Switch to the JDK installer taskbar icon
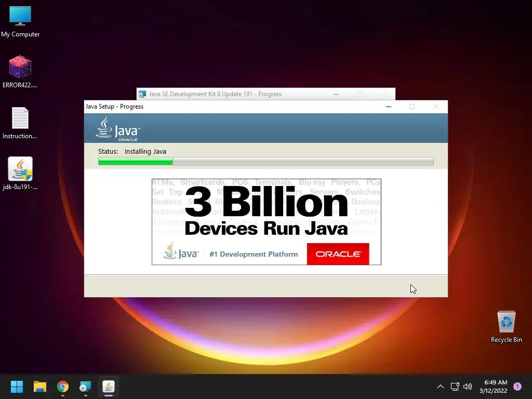 click(x=86, y=387)
